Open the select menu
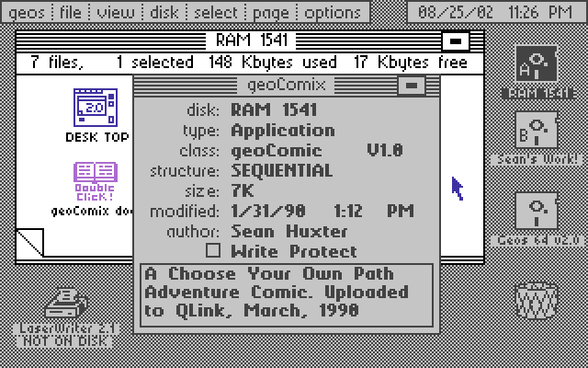The image size is (588, 368). point(216,12)
